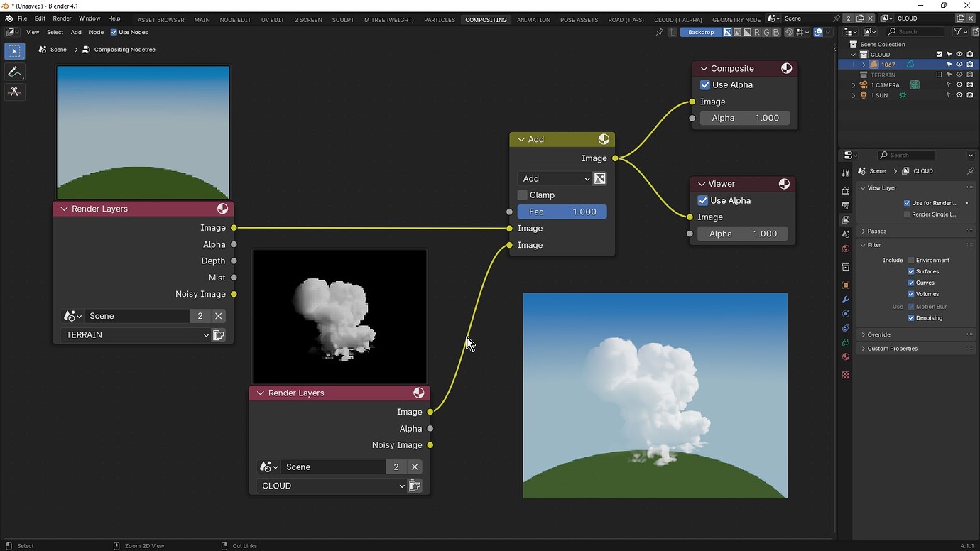The image size is (980, 551).
Task: Click the Alpha value field on the Composite node
Action: pyautogui.click(x=744, y=118)
